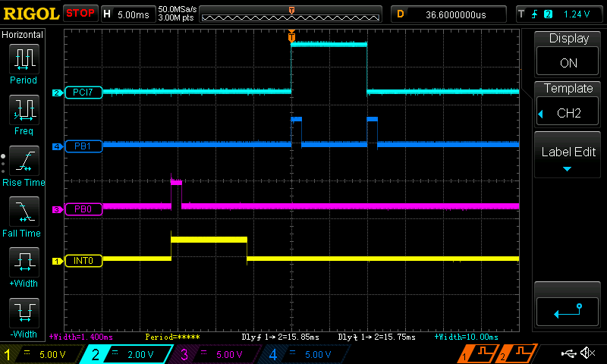Click the channel 1 ground marker
This screenshot has height=364, width=607.
pyautogui.click(x=58, y=261)
